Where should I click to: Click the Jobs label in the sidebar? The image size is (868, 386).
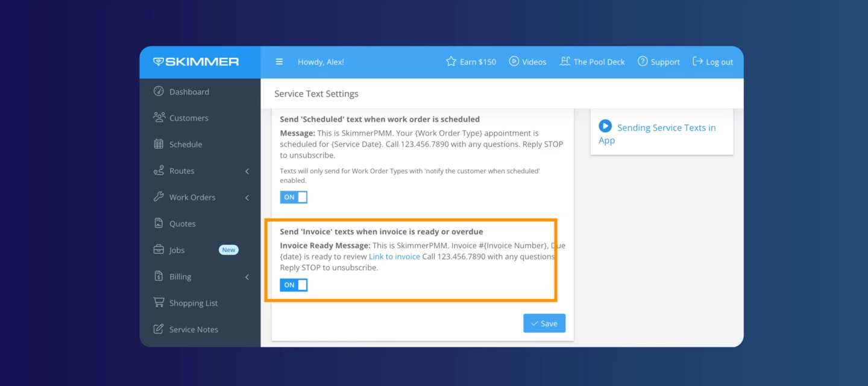[177, 250]
